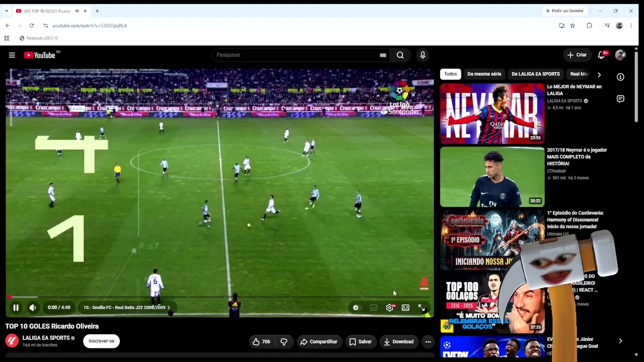Like the video with 706 likes
644x362 pixels.
[261, 342]
